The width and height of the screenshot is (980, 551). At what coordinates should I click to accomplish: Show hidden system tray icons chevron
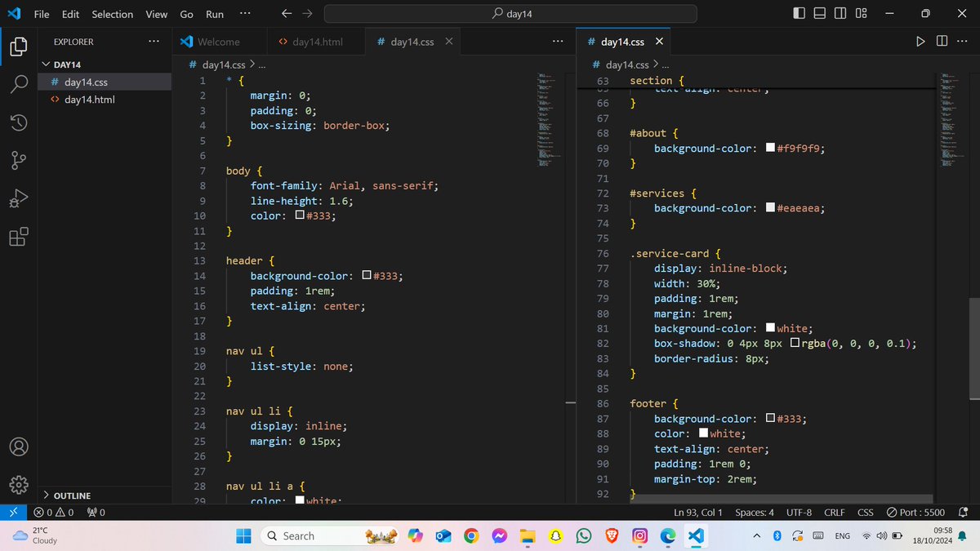(x=756, y=535)
